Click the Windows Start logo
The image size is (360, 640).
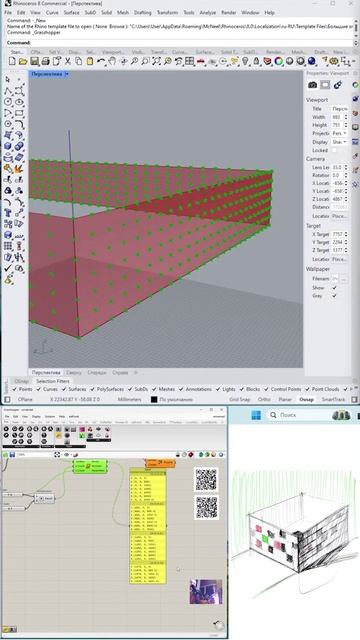[x=256, y=416]
